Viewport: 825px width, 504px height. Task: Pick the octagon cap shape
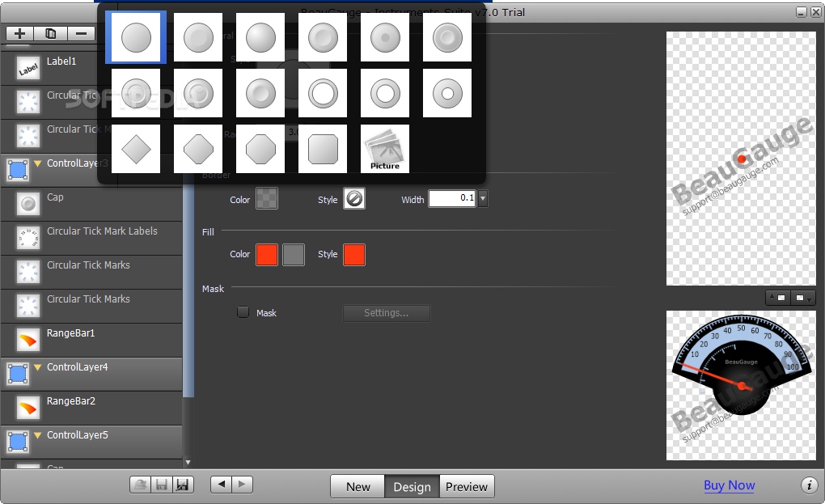(260, 149)
